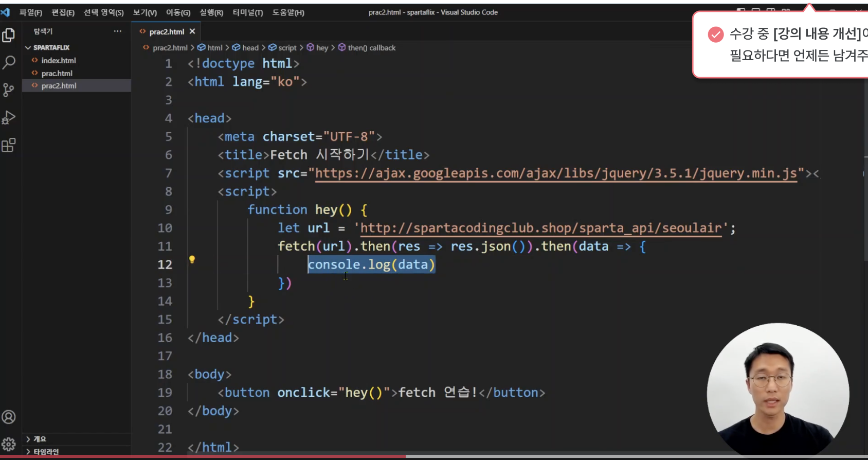This screenshot has height=460, width=868.
Task: Open the Run and Debug view
Action: (9, 118)
